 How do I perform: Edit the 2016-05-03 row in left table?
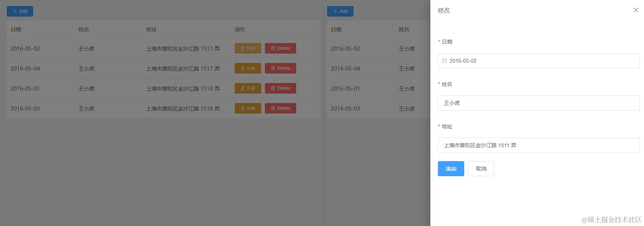pos(248,108)
